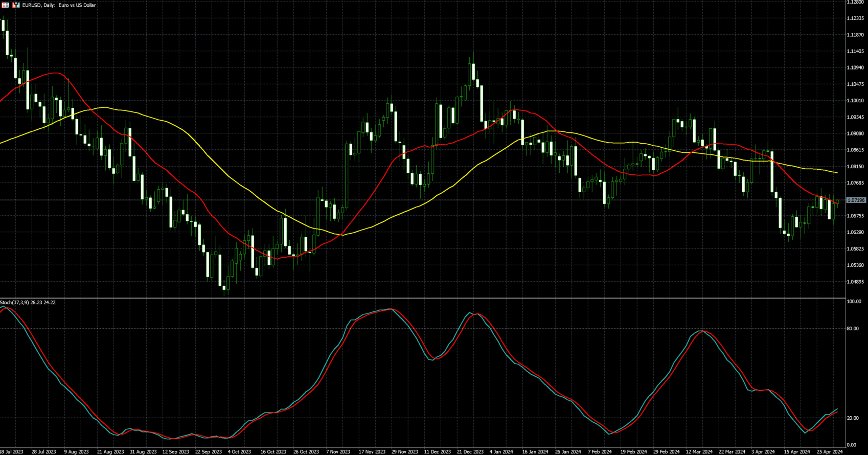Click the 7 Nov 2023 date label
Viewport: 868px width, 455px height.
tap(338, 452)
